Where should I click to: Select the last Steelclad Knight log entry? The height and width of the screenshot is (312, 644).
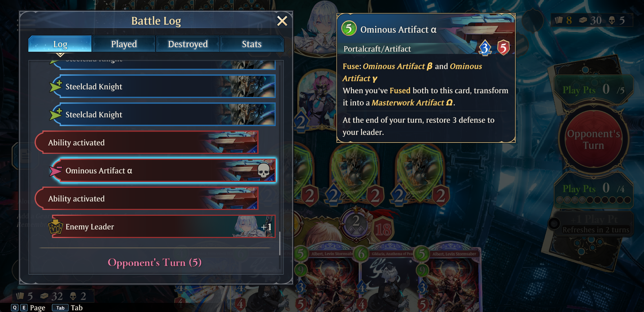click(163, 114)
